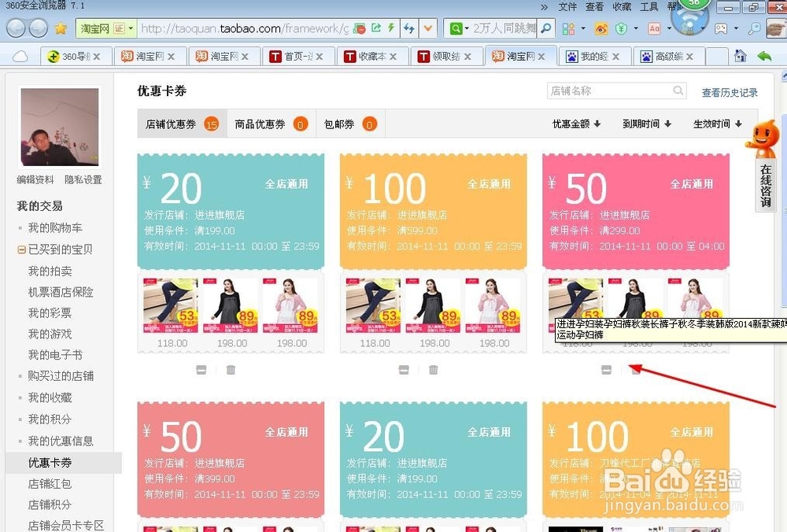This screenshot has height=532, width=787.
Task: Click card icon under ¥50 满299 coupon
Action: pyautogui.click(x=606, y=370)
